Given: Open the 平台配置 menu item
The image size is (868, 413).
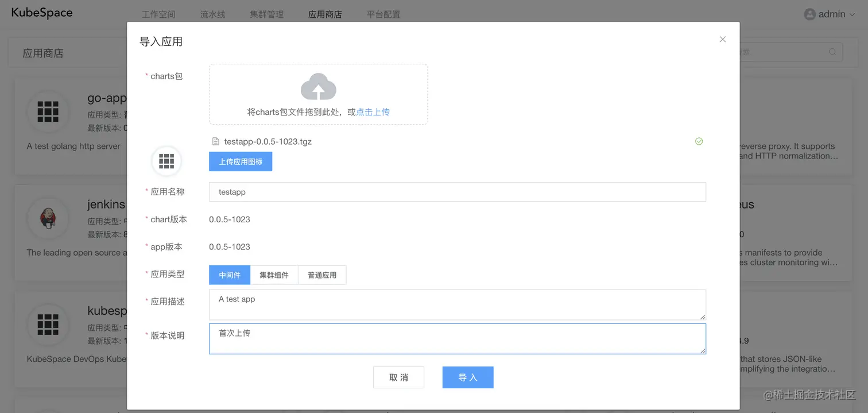Looking at the screenshot, I should (x=383, y=14).
